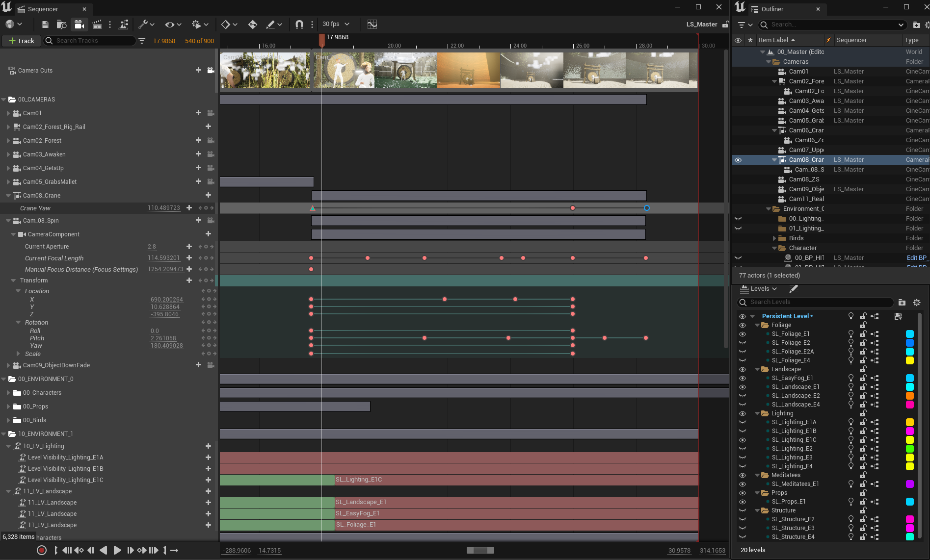Browse to sequence asset in Content Browser

click(61, 25)
